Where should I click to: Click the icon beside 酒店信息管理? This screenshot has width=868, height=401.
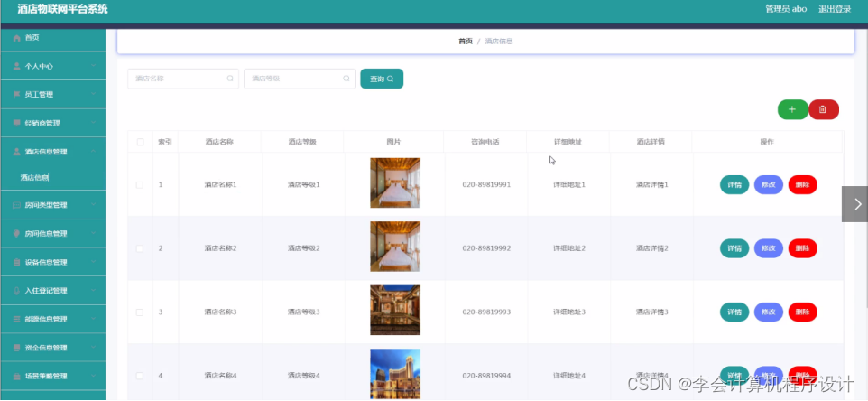[16, 152]
